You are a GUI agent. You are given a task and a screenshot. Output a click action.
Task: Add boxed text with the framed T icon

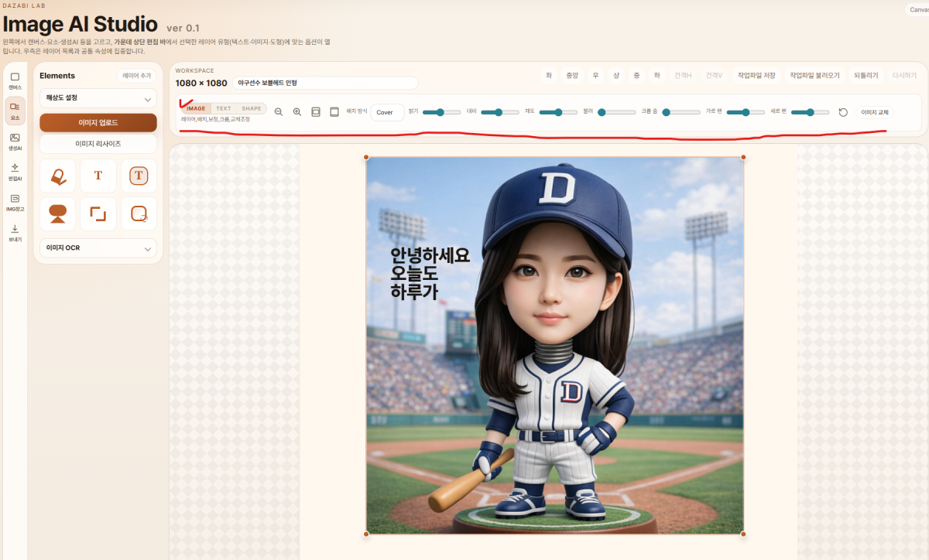(139, 176)
